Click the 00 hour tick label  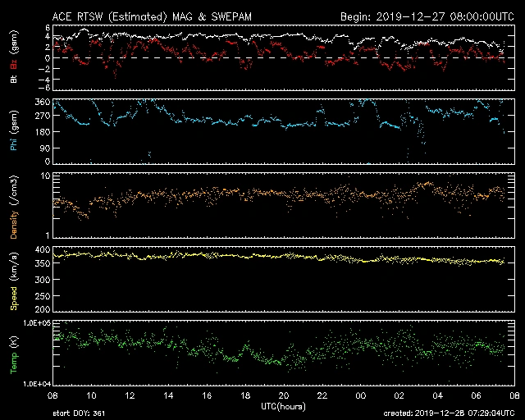tap(360, 395)
